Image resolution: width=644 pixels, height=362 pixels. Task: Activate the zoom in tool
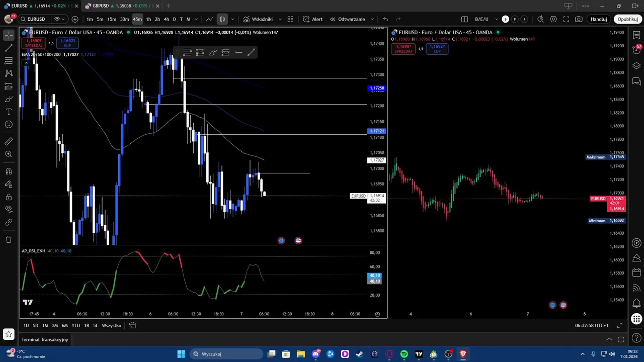tap(9, 154)
